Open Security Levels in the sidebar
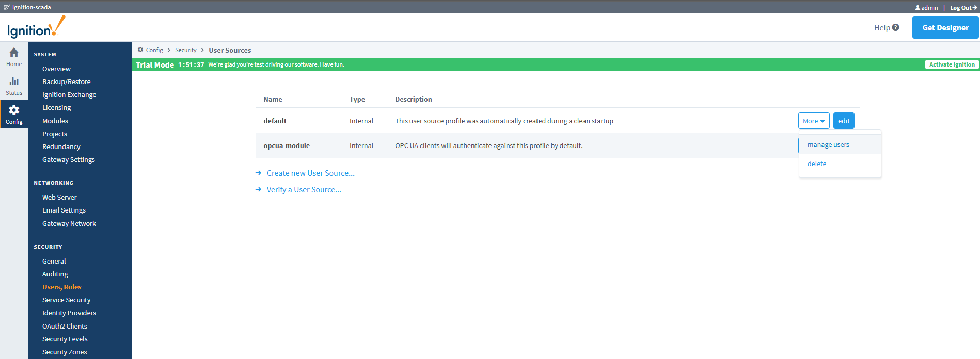Screen dimensions: 980x359 65,339
